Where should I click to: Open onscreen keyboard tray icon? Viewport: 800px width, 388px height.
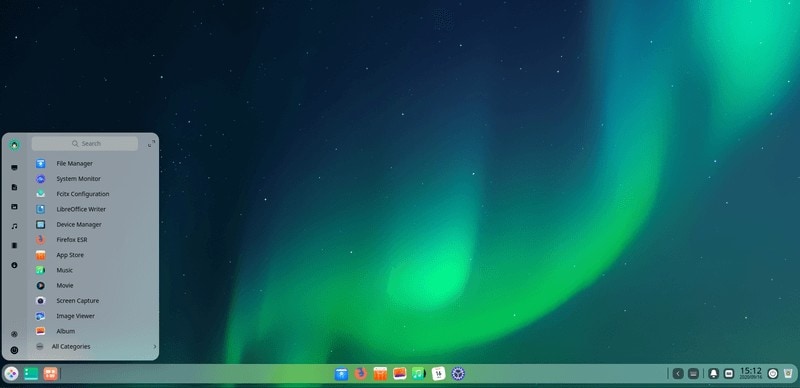point(693,374)
